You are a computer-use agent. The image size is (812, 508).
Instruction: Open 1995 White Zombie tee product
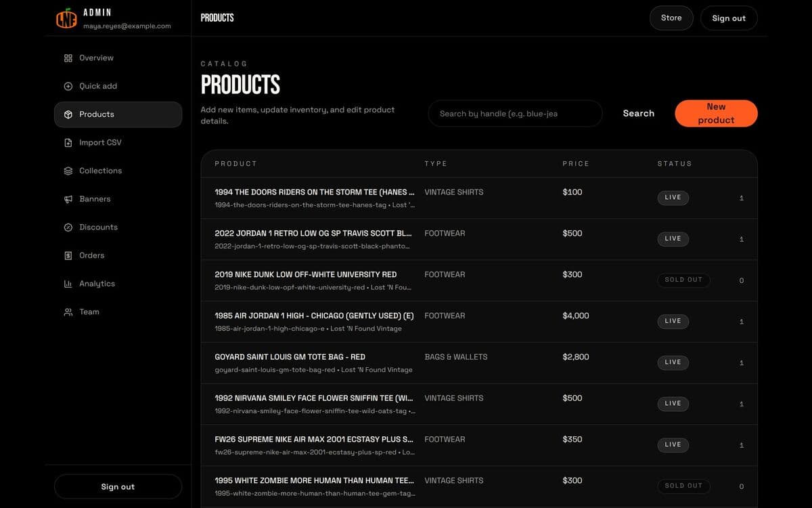[315, 481]
